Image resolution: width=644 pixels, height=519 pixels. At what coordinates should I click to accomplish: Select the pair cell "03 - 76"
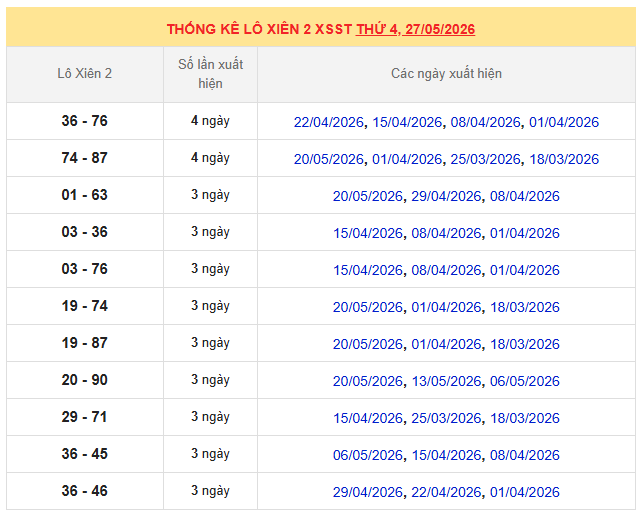[85, 269]
